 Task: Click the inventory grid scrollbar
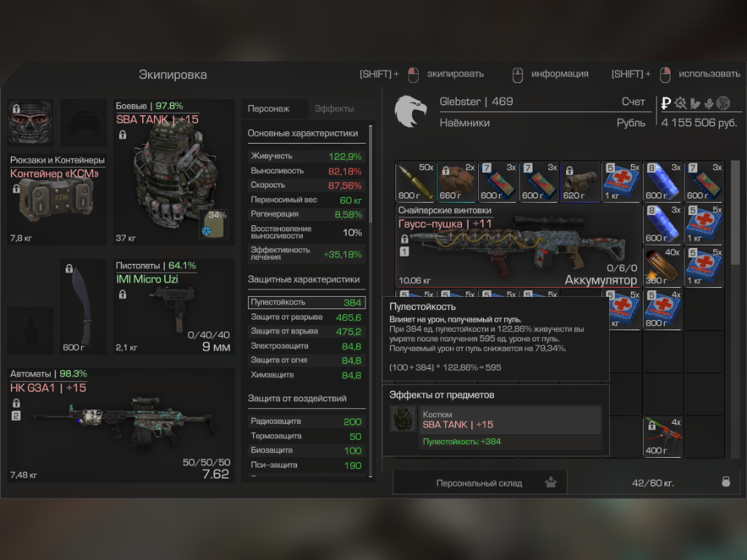click(735, 212)
